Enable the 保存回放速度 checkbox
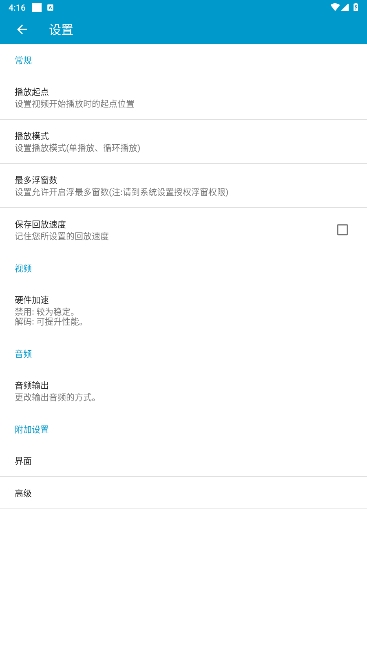Viewport: 367px width, 654px height. [342, 229]
